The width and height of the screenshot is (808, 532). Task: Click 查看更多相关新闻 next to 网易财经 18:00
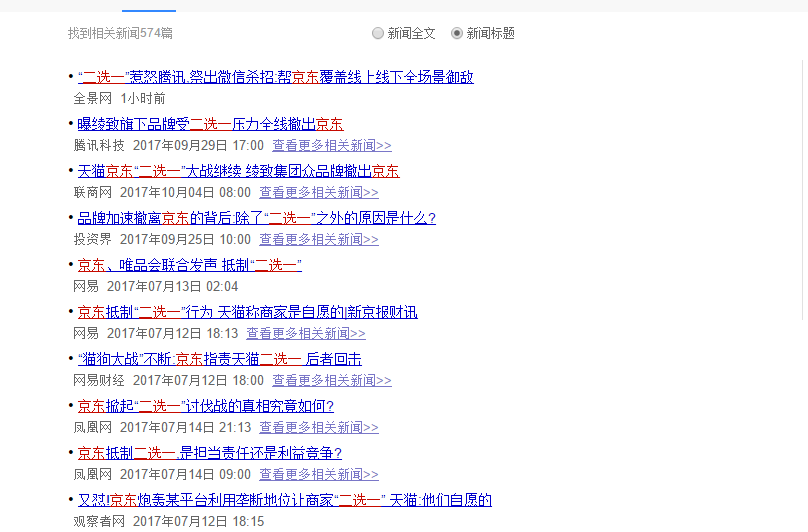click(x=332, y=380)
